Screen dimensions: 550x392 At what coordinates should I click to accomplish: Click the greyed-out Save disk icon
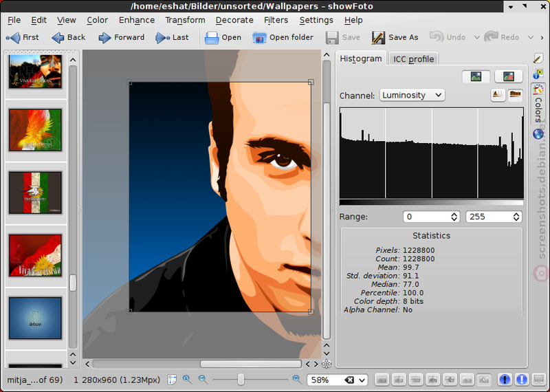(x=332, y=38)
